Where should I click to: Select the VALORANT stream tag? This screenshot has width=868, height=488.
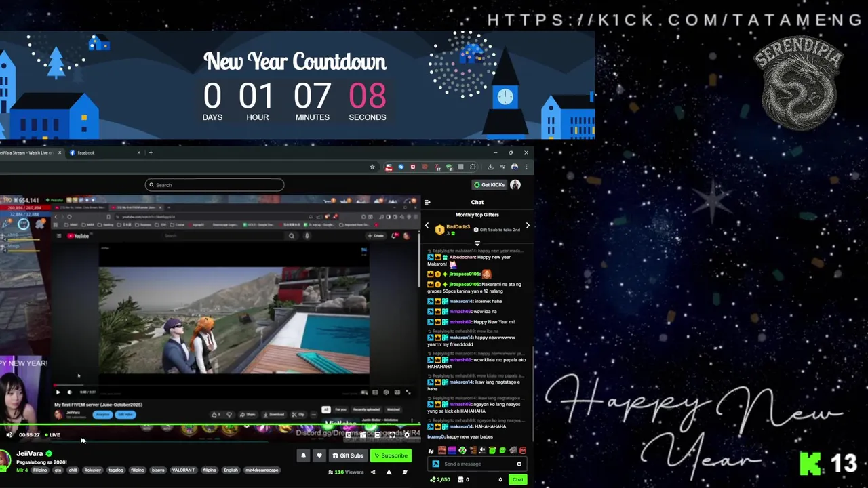click(183, 470)
